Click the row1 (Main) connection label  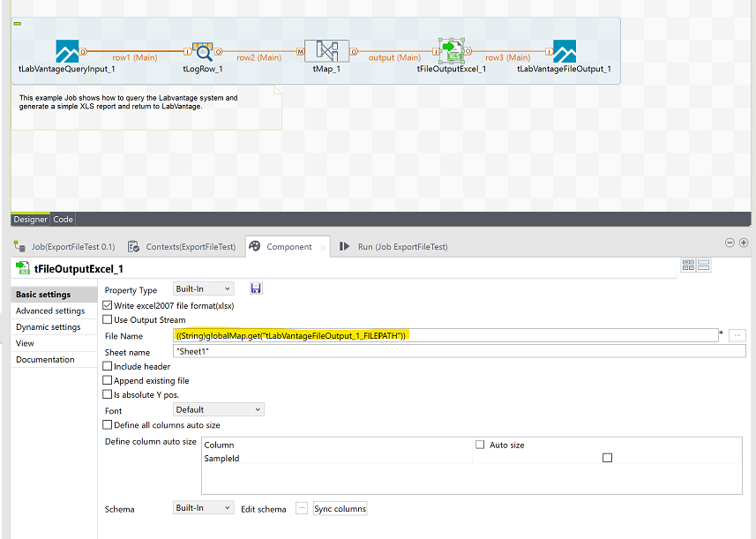(x=134, y=57)
